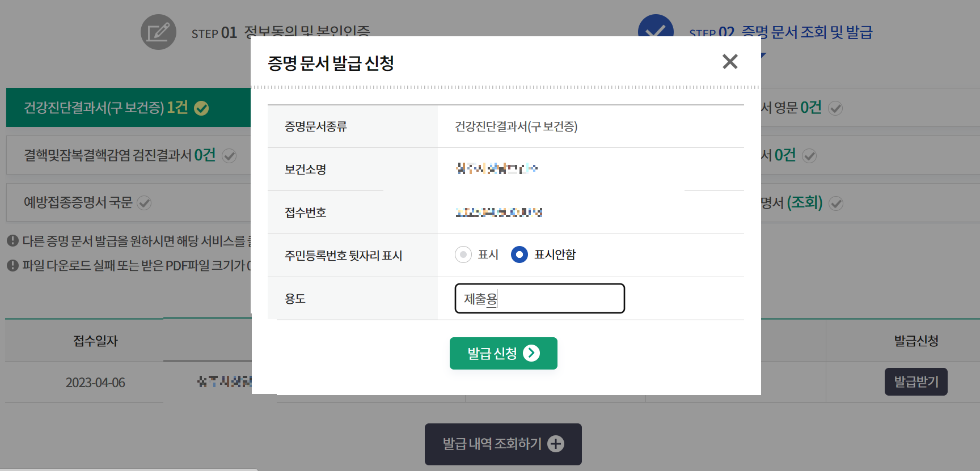The height and width of the screenshot is (471, 980).
Task: Select the 표시안함 radio button
Action: 519,255
